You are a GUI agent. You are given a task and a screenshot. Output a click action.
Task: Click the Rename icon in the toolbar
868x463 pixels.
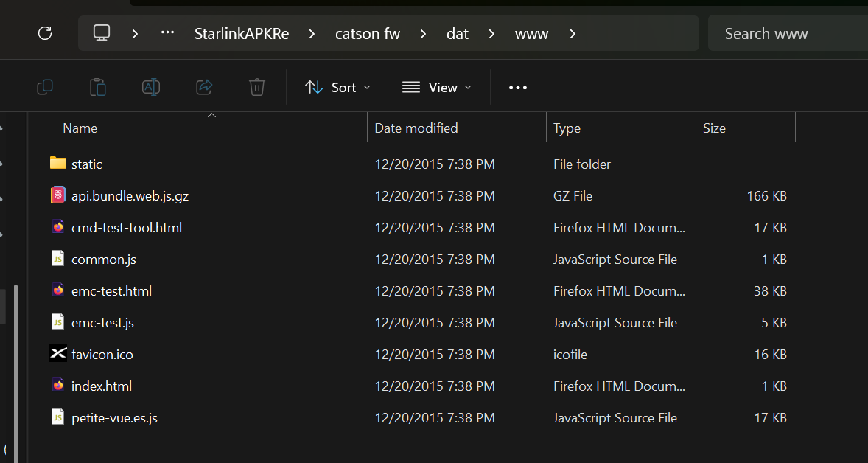coord(151,88)
